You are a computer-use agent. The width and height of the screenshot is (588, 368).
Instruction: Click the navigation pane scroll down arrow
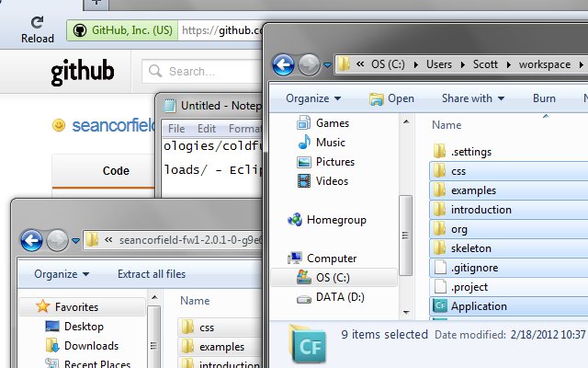(406, 313)
